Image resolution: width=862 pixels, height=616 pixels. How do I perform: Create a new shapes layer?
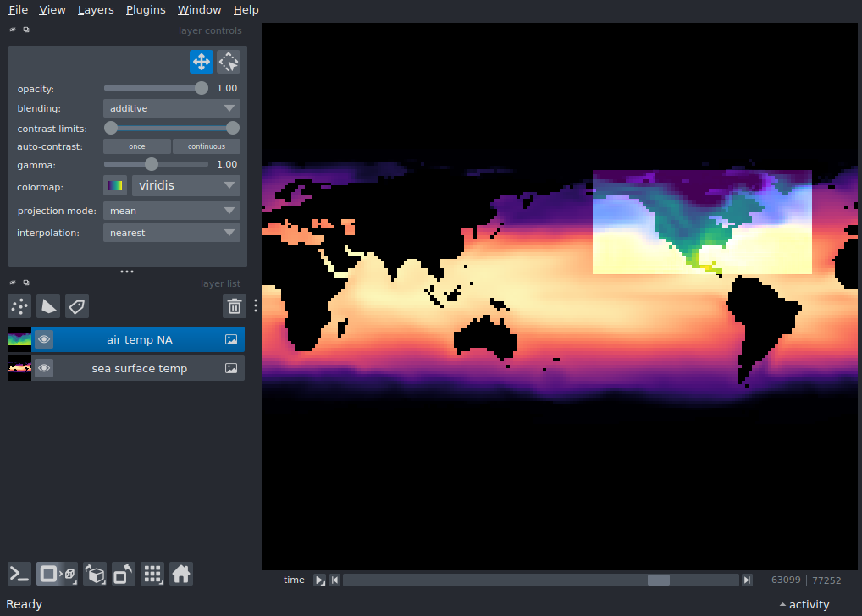coord(48,306)
